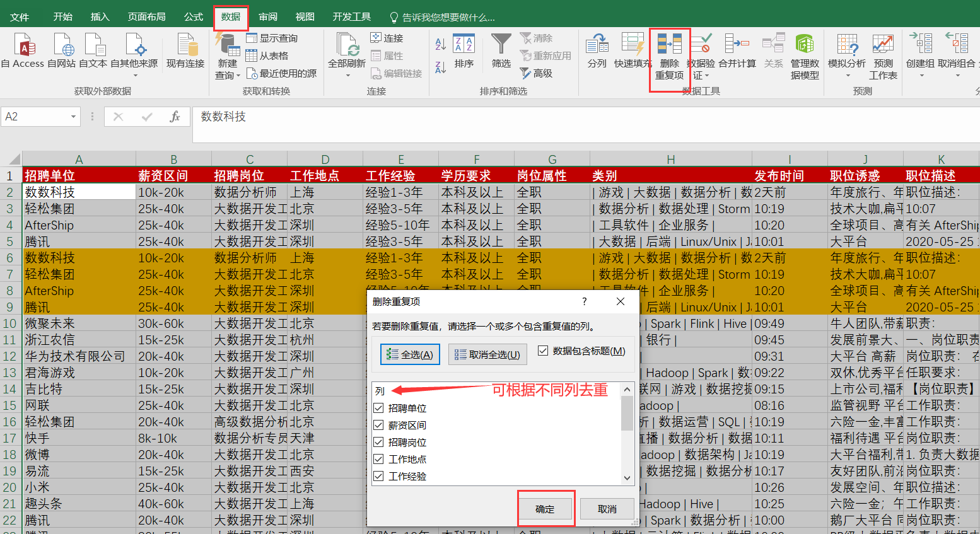Viewport: 980px width, 534px height.
Task: Open 高级 advanced filter
Action: click(x=536, y=73)
